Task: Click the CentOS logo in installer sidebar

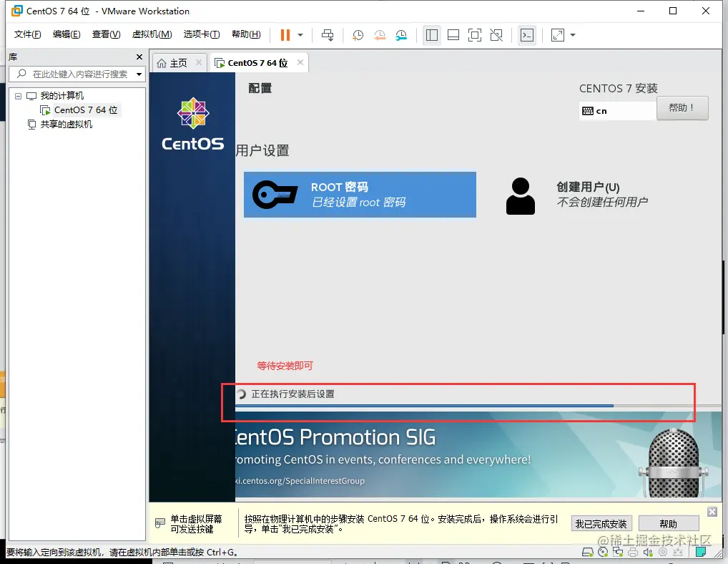Action: [192, 124]
